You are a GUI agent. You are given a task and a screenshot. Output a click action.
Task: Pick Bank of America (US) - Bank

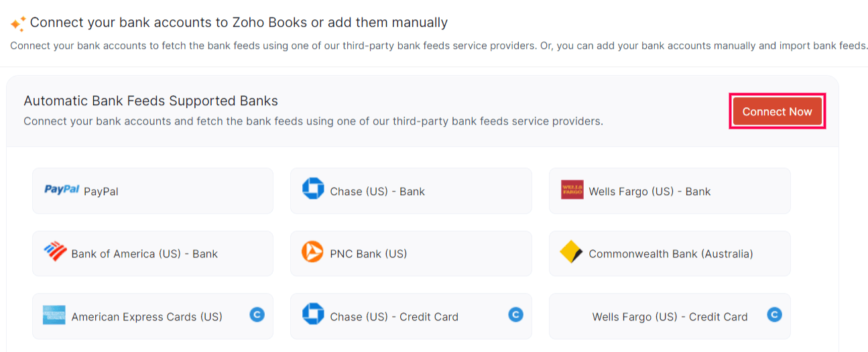tap(153, 253)
